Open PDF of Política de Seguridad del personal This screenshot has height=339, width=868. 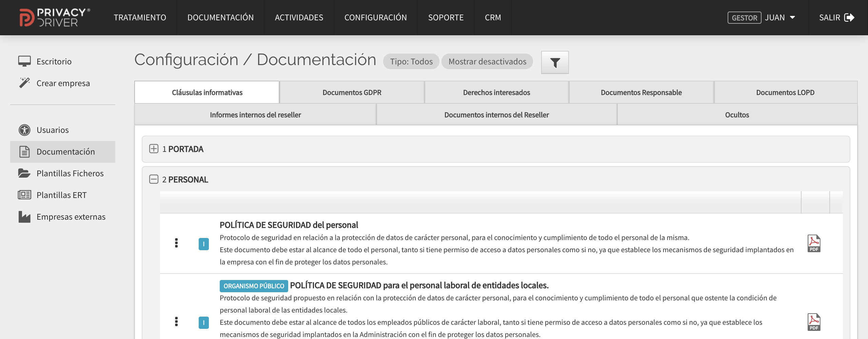pos(813,243)
